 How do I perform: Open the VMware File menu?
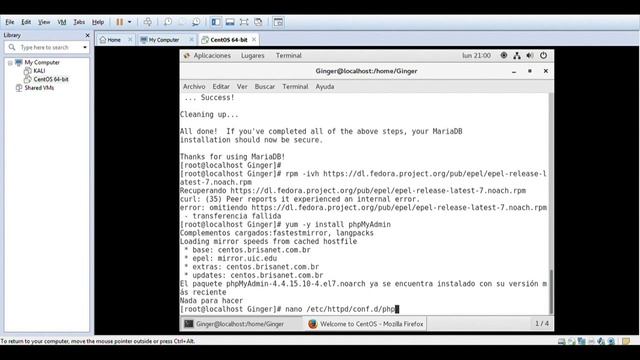point(10,22)
